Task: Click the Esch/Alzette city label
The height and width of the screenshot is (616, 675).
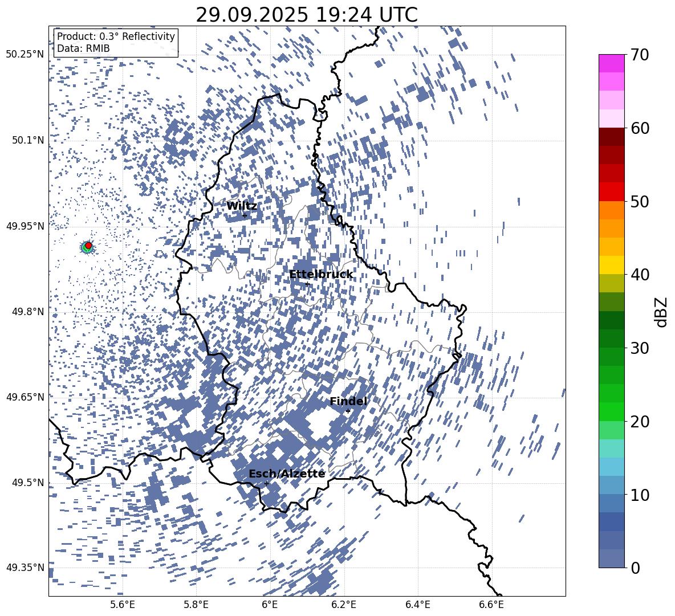Action: tap(287, 474)
